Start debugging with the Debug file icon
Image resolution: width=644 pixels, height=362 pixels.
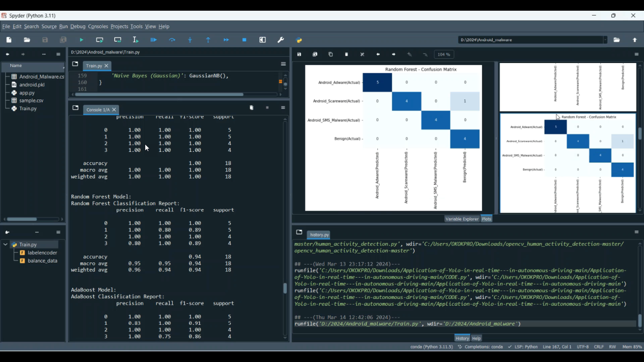click(x=154, y=40)
